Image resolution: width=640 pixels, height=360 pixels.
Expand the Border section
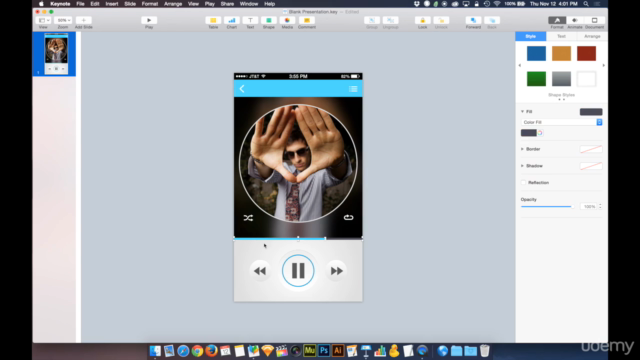click(x=522, y=149)
